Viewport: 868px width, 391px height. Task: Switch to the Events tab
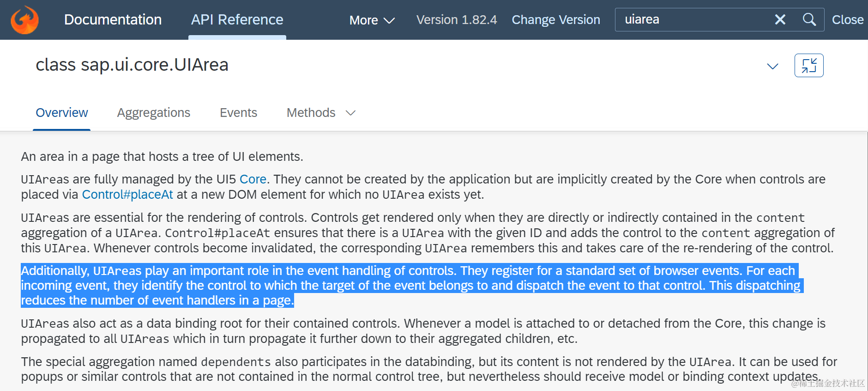(x=238, y=113)
